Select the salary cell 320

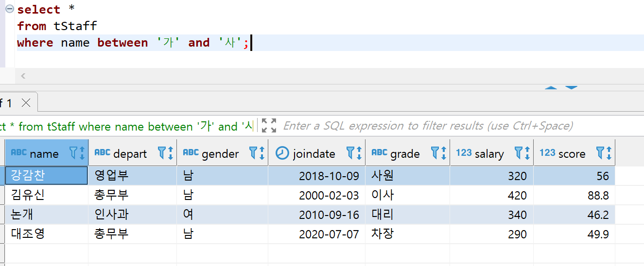pos(491,176)
